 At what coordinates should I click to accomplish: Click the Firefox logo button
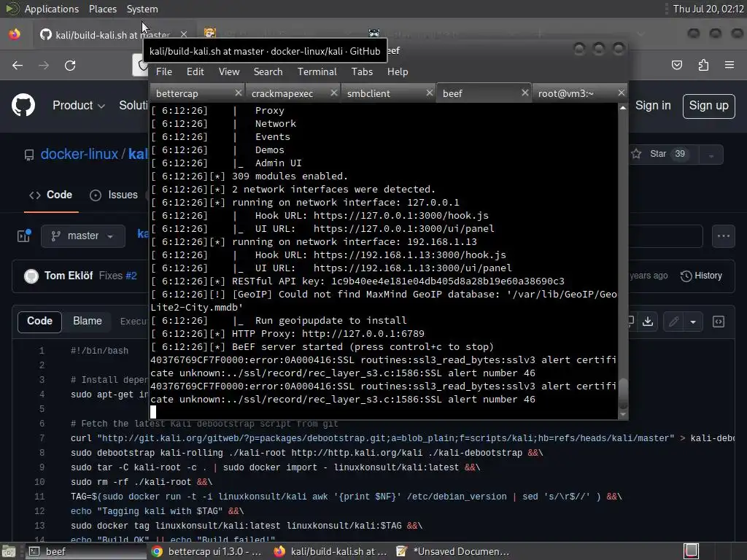tap(15, 34)
